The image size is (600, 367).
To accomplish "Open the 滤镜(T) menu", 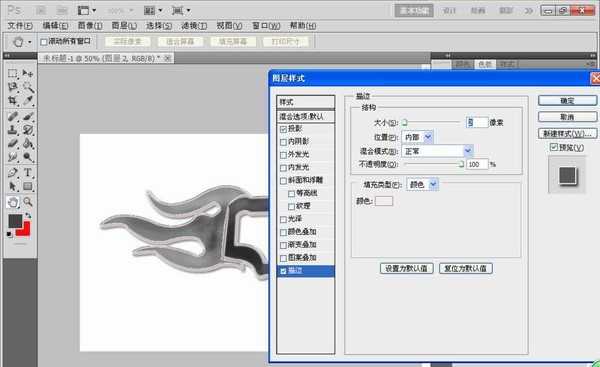I will 194,26.
